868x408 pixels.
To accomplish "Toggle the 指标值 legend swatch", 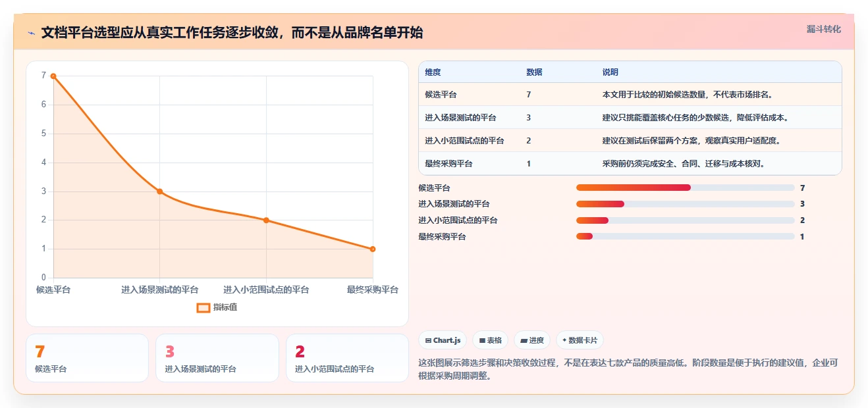I will (203, 307).
